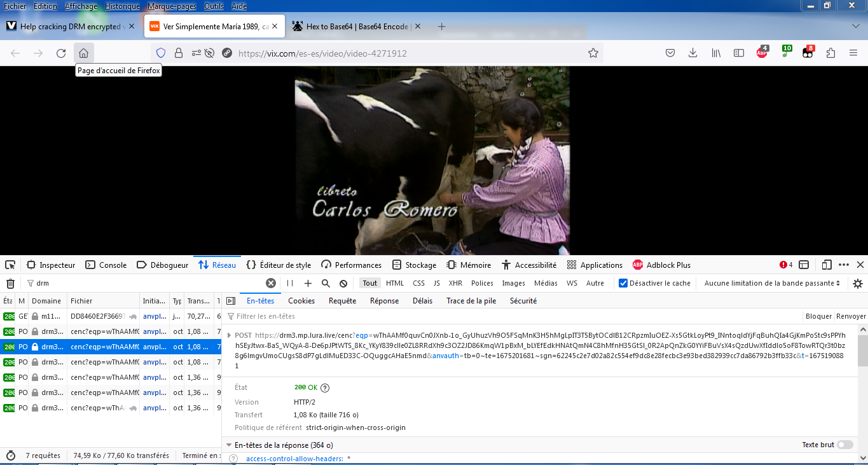Switch to the Cookies tab
Image resolution: width=868 pixels, height=465 pixels.
301,301
